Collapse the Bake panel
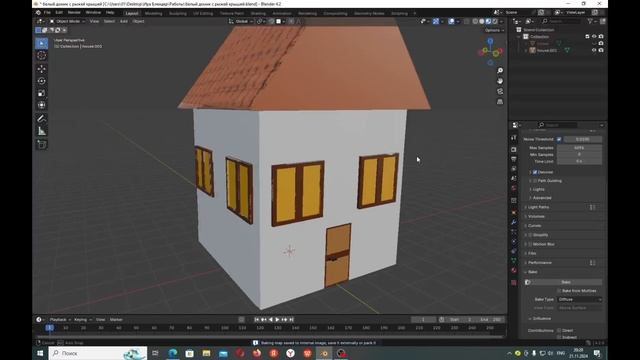 coord(533,272)
